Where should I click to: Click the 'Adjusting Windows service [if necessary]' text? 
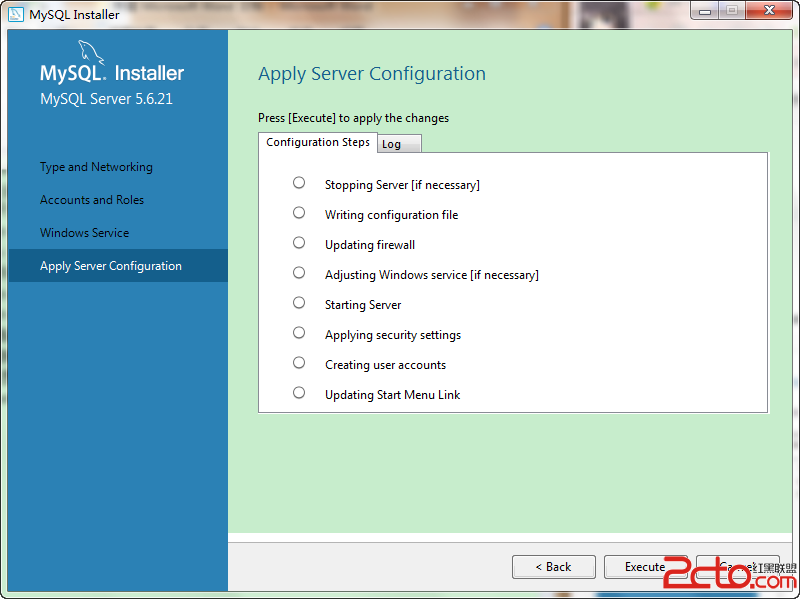pos(432,275)
